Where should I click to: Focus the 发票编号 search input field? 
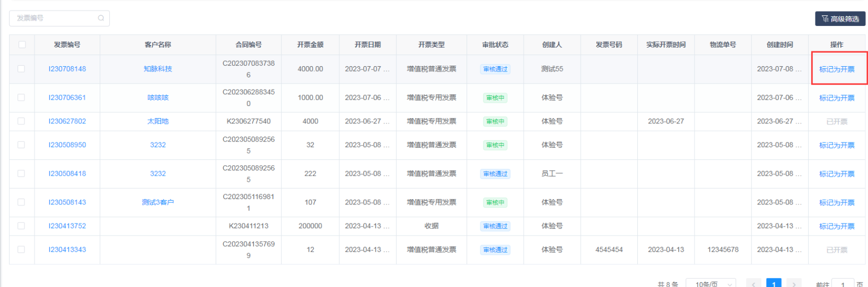(x=59, y=18)
